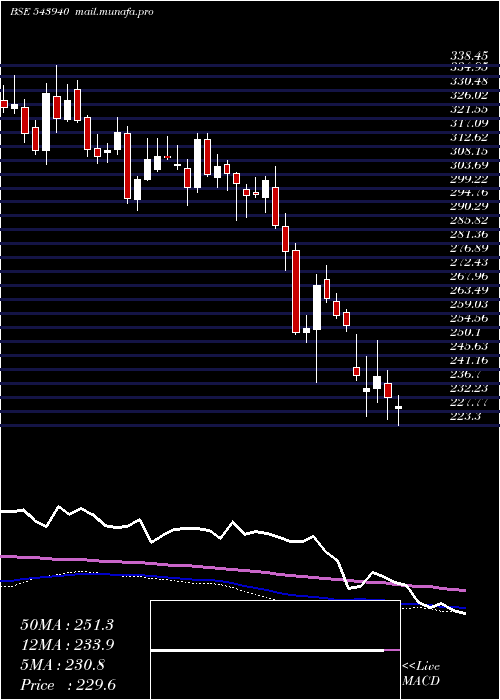Click the 263.49 price axis label
This screenshot has height=700, width=500.
tap(468, 290)
